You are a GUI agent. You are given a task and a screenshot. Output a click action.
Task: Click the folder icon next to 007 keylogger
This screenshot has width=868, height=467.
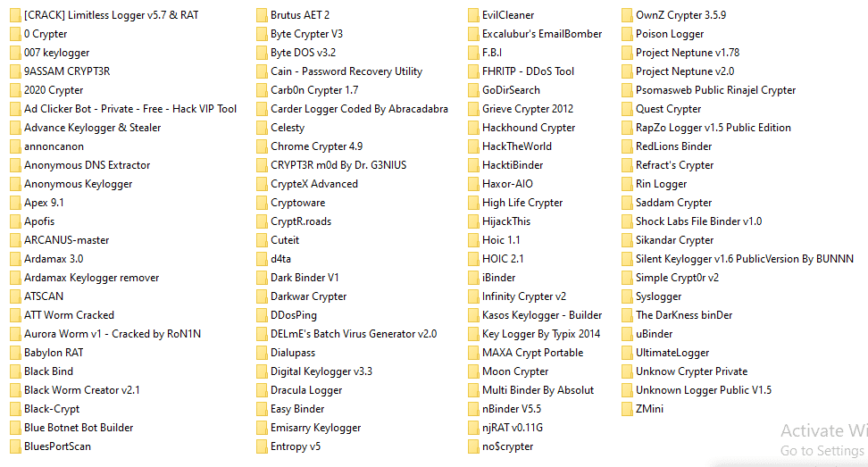pyautogui.click(x=15, y=53)
